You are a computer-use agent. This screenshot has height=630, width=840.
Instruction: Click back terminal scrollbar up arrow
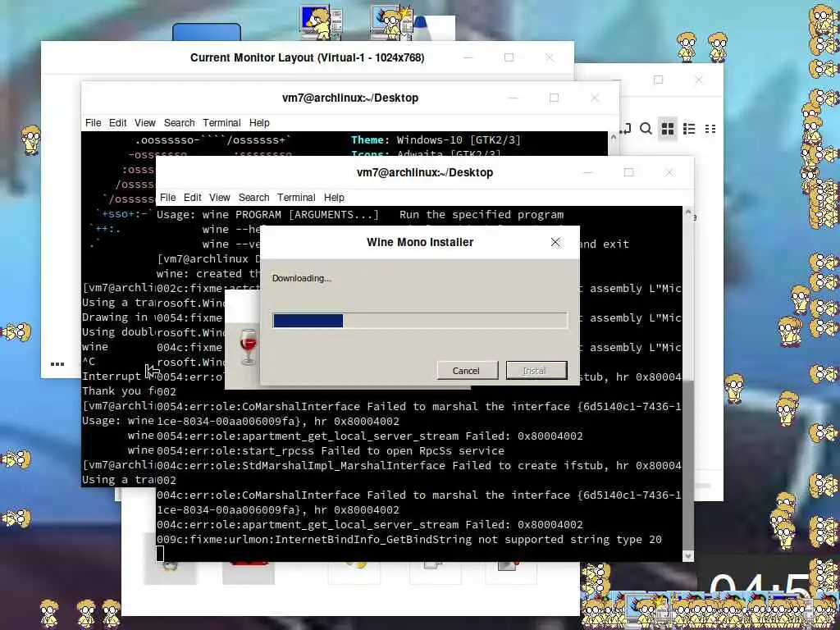click(x=614, y=137)
